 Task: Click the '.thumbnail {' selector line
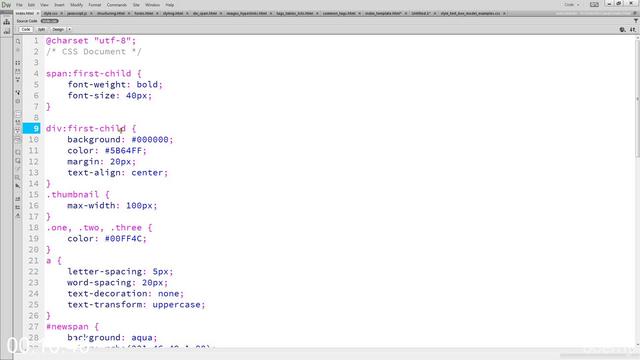click(78, 195)
